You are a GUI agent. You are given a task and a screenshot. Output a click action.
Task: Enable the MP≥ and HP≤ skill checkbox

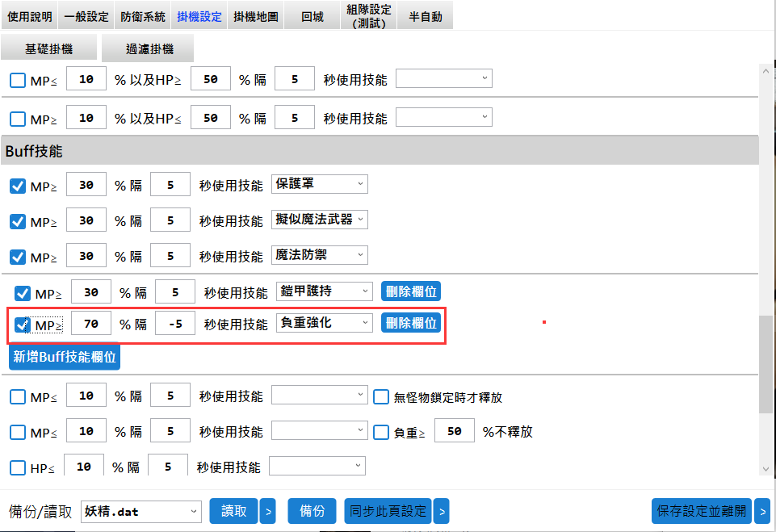18,119
